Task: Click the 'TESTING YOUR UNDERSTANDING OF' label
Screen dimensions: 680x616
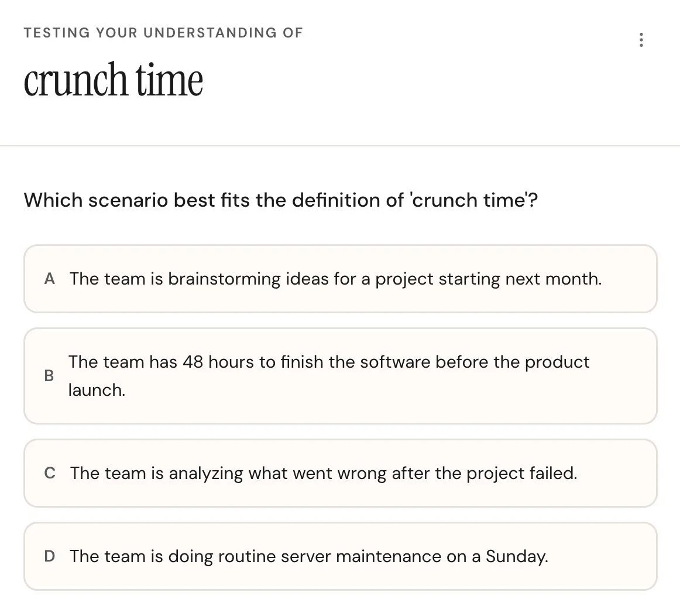Action: tap(163, 33)
